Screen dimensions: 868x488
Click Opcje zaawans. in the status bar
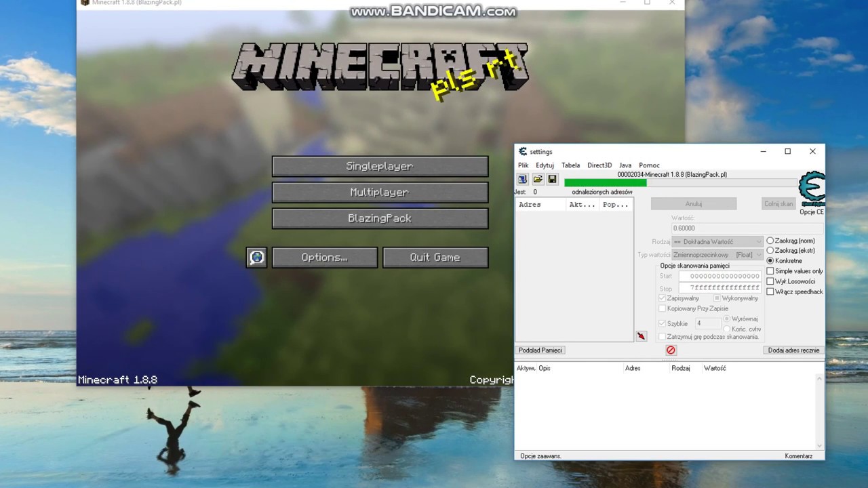pyautogui.click(x=540, y=456)
